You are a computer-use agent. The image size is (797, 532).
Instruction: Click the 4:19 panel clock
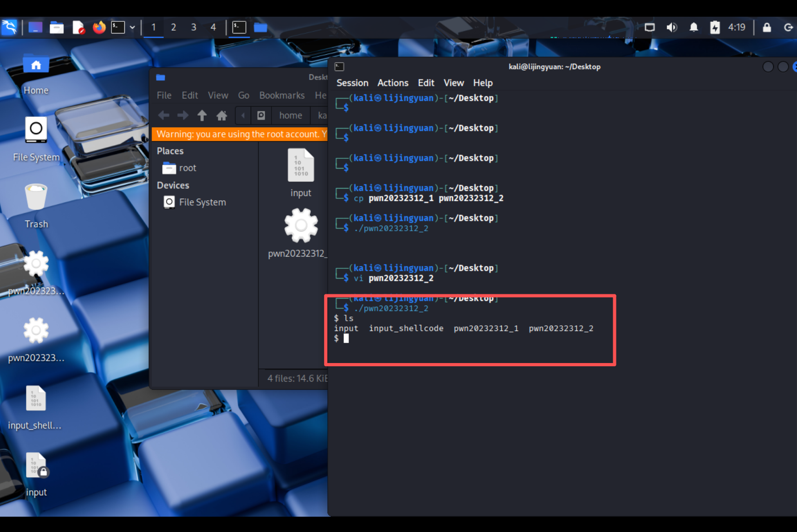tap(737, 27)
